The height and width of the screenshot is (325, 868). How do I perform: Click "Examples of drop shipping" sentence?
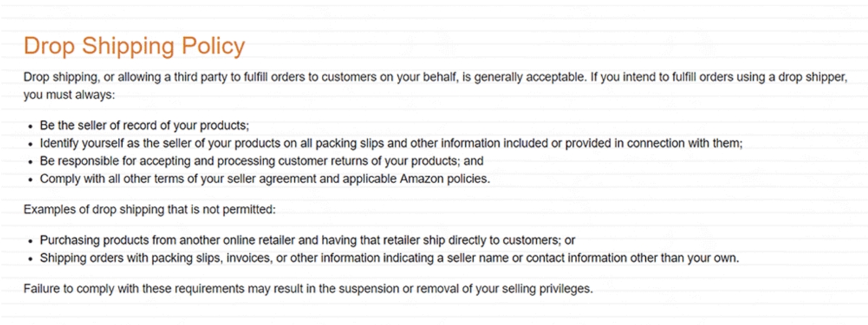pyautogui.click(x=149, y=210)
